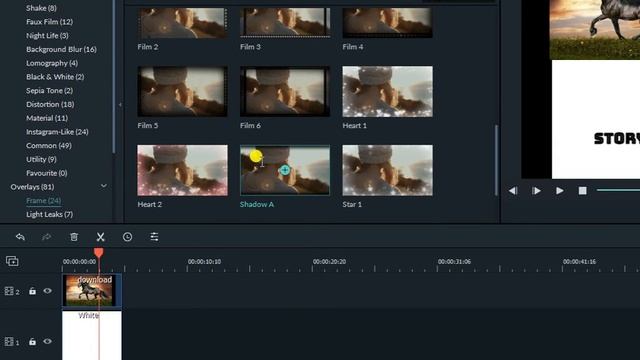Select the Film 3 overlay thumbnail
This screenshot has height=360, width=640.
tap(285, 23)
